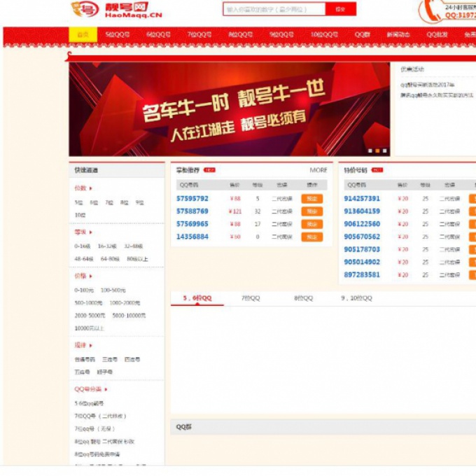Viewport: 476px width, 476px height.
Task: Switch to the 7位QQ tab
Action: [x=251, y=298]
